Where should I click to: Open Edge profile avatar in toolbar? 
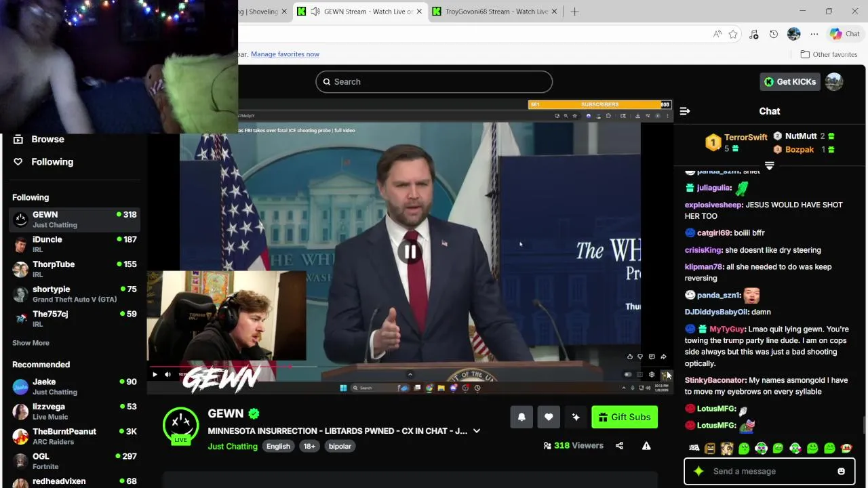pos(793,34)
